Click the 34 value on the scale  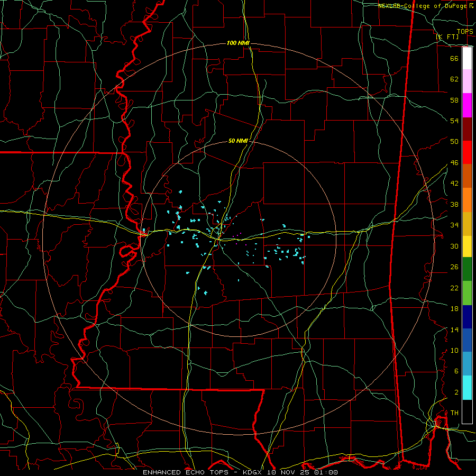click(x=454, y=225)
